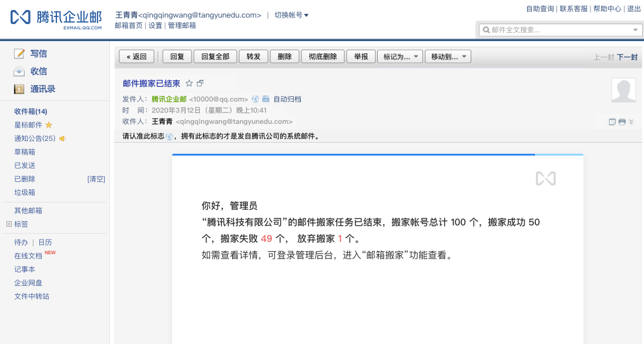644x344 pixels.
Task: Open 自助查询 self-service query
Action: point(540,9)
